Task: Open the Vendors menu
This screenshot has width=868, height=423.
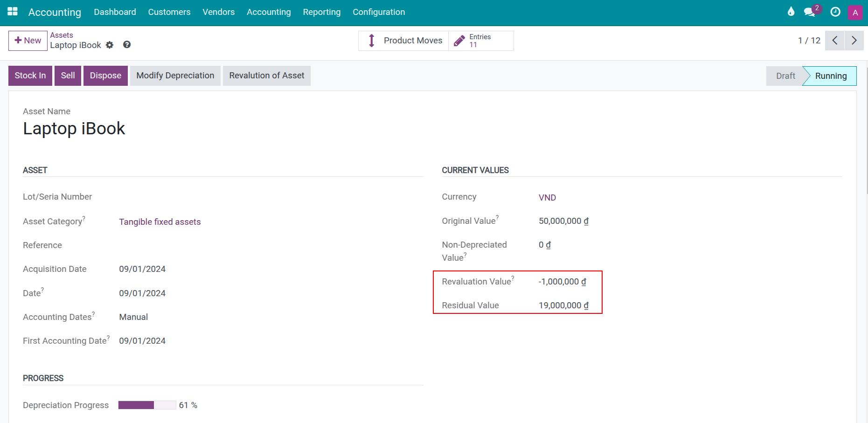Action: [219, 12]
